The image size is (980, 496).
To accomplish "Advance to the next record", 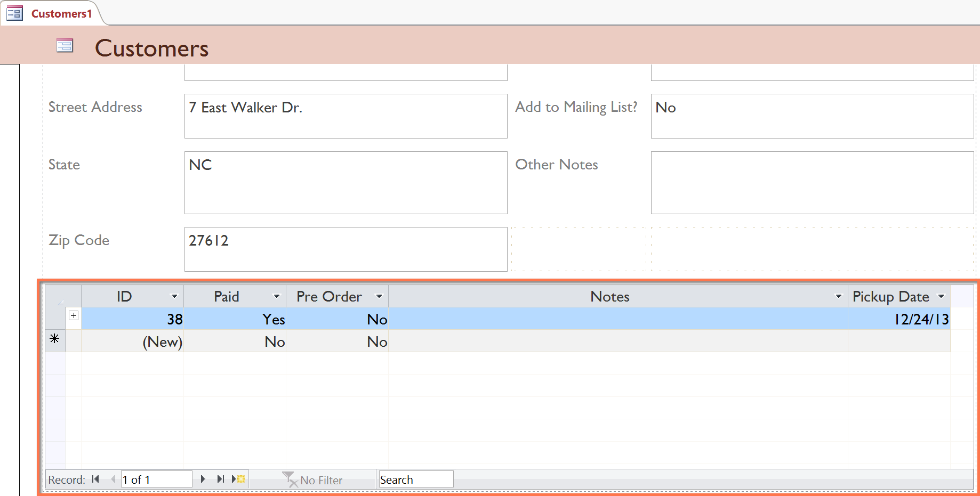I will pos(203,479).
